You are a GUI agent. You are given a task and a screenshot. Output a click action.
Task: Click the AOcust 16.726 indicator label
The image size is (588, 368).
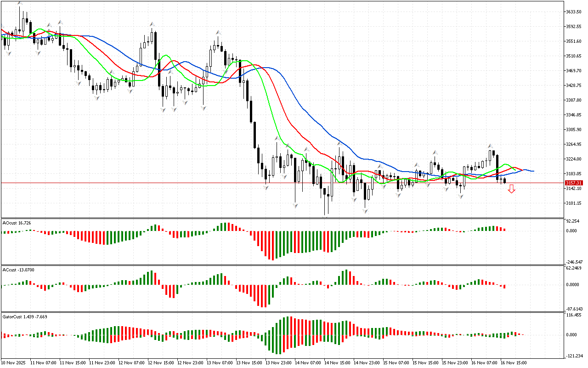point(17,223)
